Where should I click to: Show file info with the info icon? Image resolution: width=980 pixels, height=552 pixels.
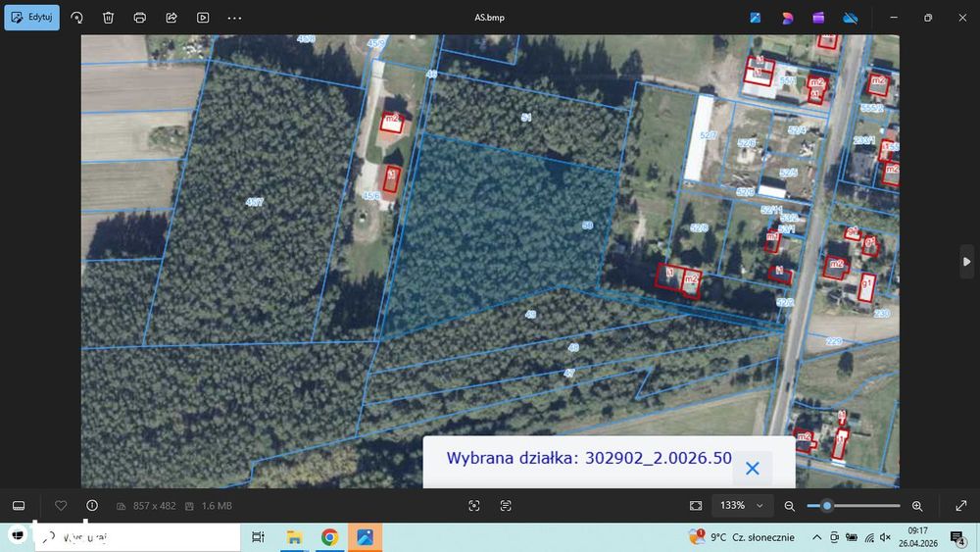click(x=92, y=505)
